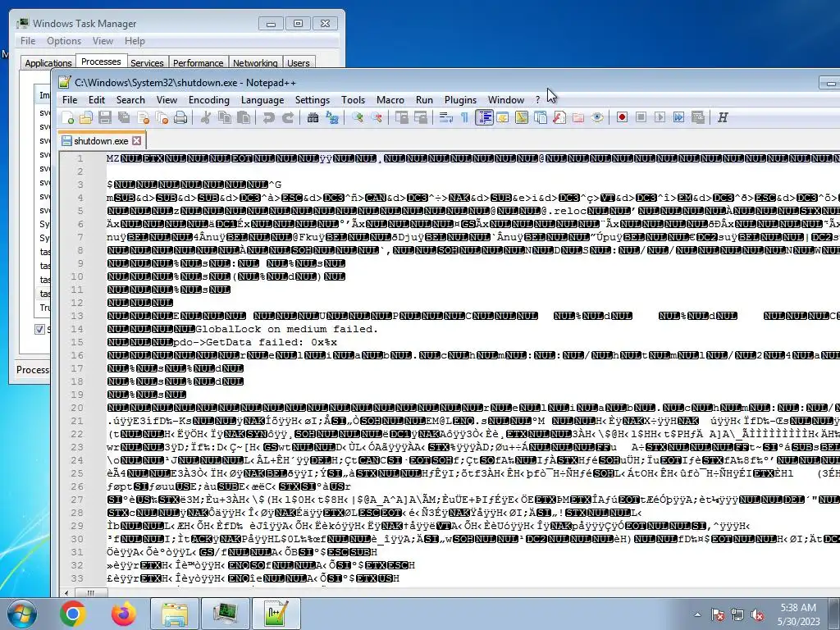The height and width of the screenshot is (630, 840).
Task: Zoom out using the magnifier minus icon
Action: click(376, 118)
